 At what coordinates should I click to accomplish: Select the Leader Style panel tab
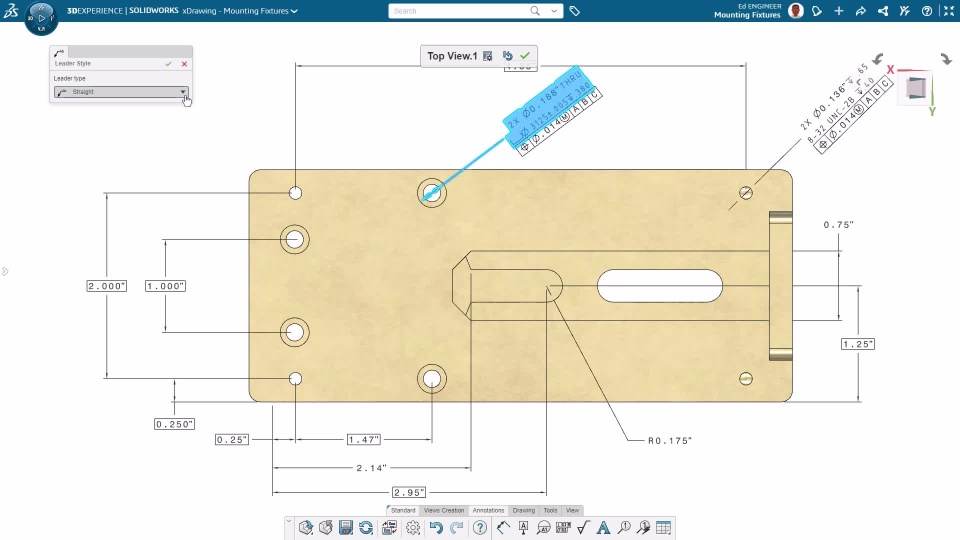pyautogui.click(x=59, y=53)
